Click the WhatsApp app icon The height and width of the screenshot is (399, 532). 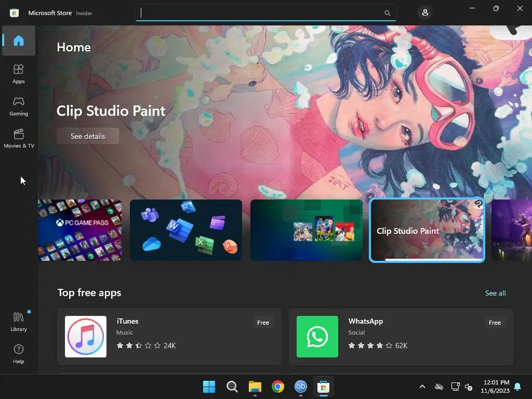317,337
